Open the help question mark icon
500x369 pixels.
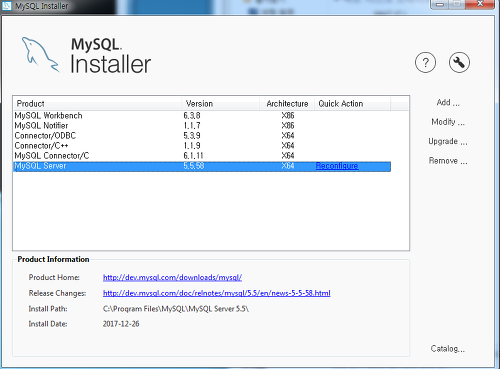point(425,62)
